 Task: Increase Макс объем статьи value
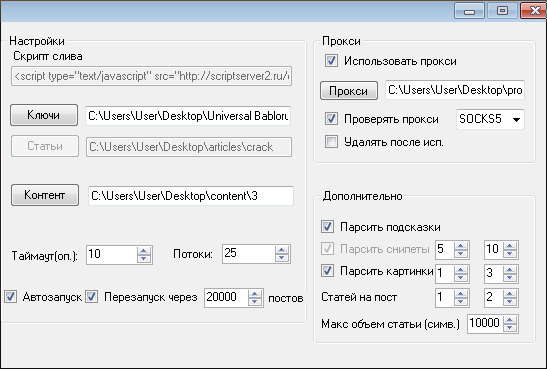pyautogui.click(x=510, y=320)
